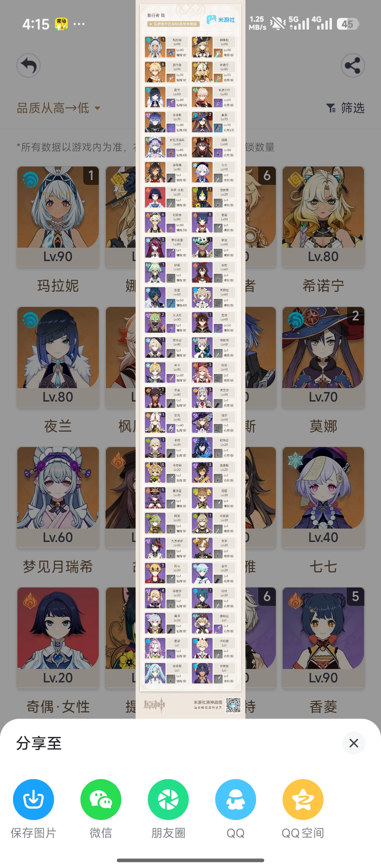This screenshot has width=381, height=868.
Task: Tap the 米游社 logo in the preview image
Action: 221,20
